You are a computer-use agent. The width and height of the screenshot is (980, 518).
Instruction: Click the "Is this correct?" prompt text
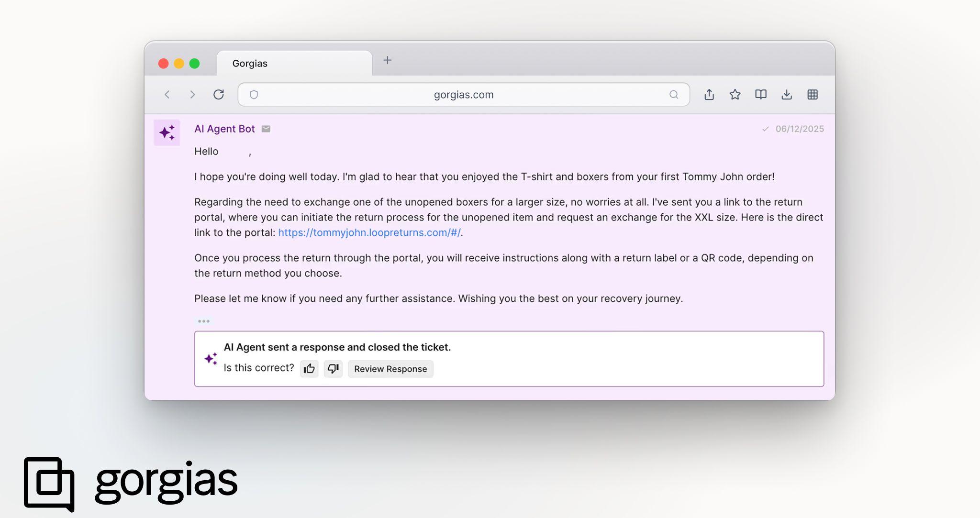(x=259, y=368)
